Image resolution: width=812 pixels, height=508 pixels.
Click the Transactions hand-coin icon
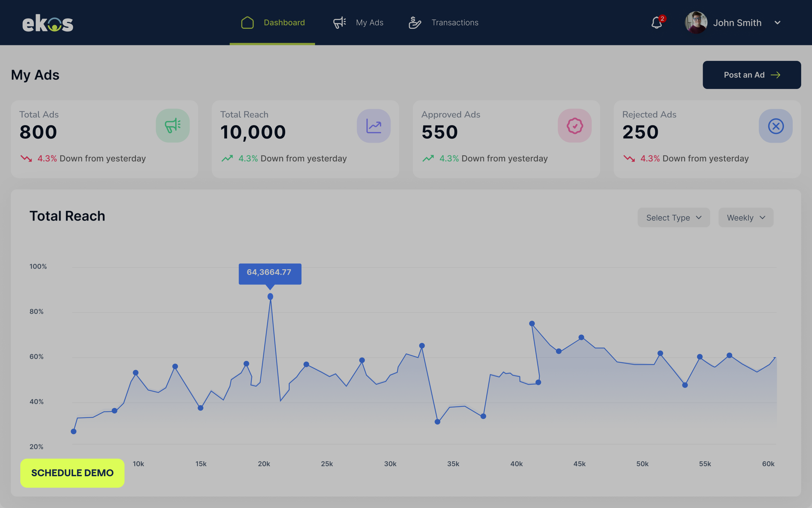click(415, 23)
